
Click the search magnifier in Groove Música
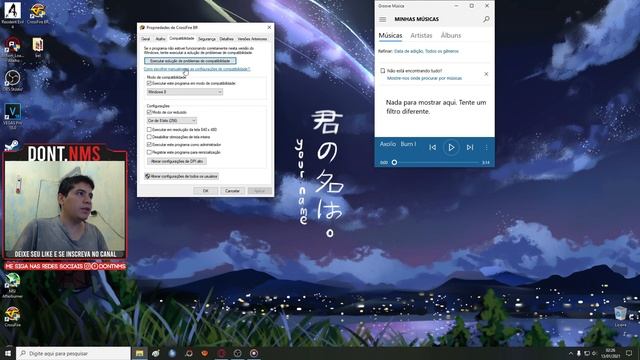click(486, 19)
